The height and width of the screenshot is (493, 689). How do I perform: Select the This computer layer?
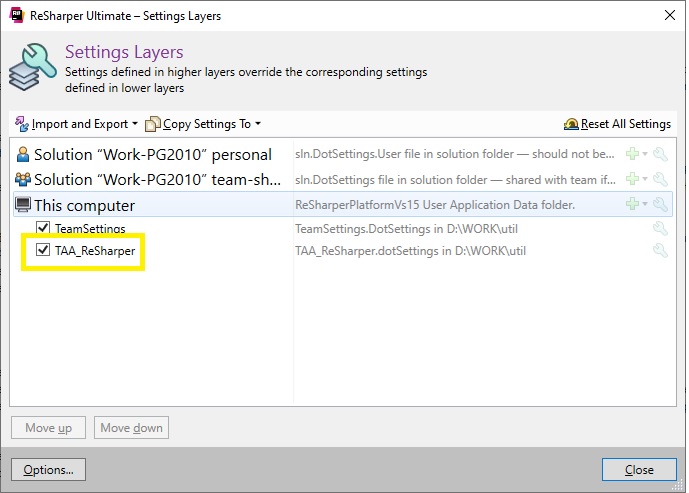pos(343,204)
